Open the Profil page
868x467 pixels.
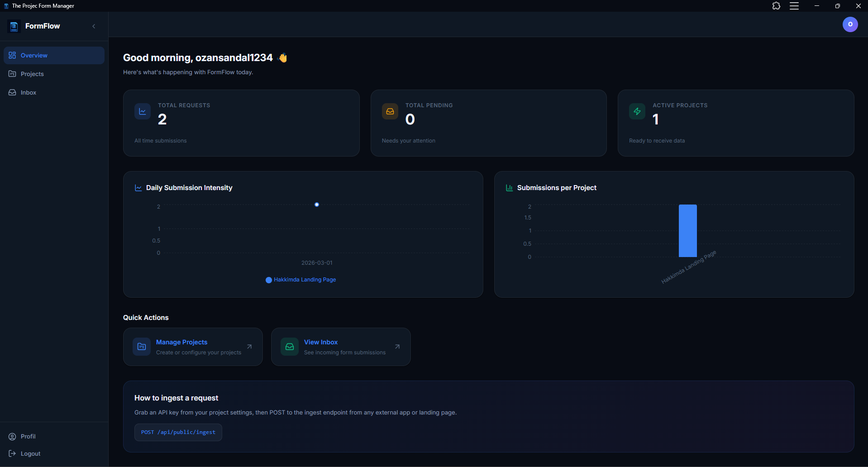(28, 436)
